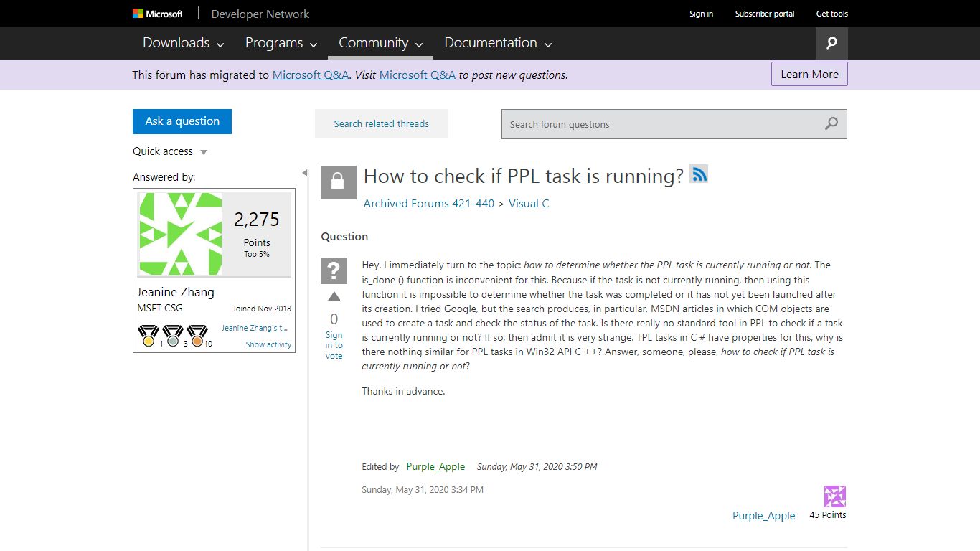Open Jeanine Zhang's avatar image
Screen dimensions: 980x551
click(180, 234)
